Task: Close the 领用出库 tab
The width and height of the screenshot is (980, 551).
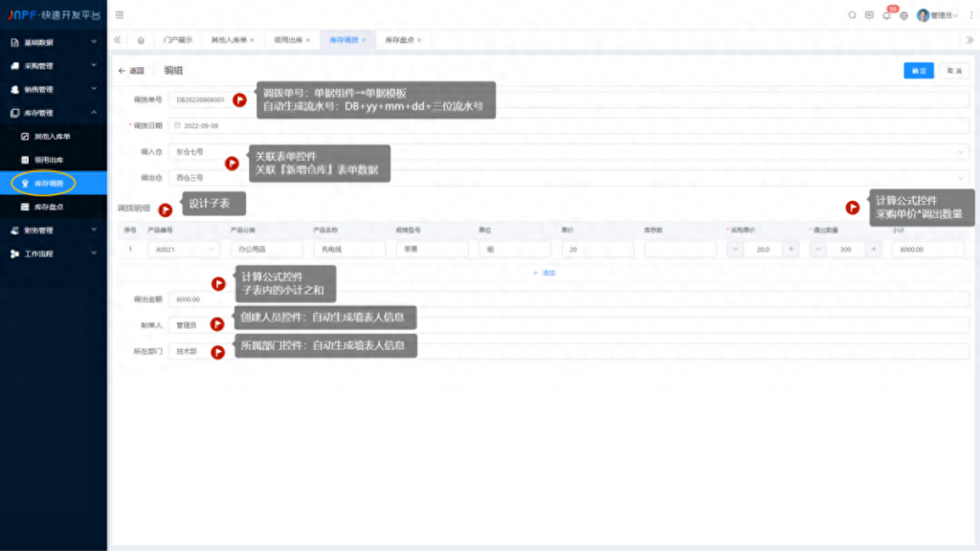Action: (308, 40)
